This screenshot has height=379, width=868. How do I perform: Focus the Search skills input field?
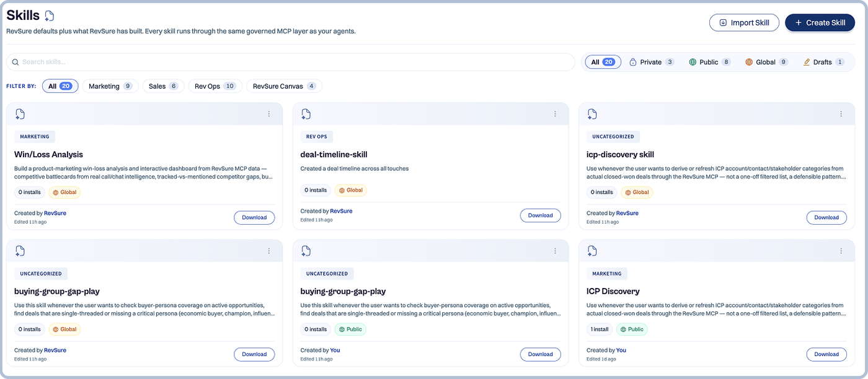tap(291, 62)
